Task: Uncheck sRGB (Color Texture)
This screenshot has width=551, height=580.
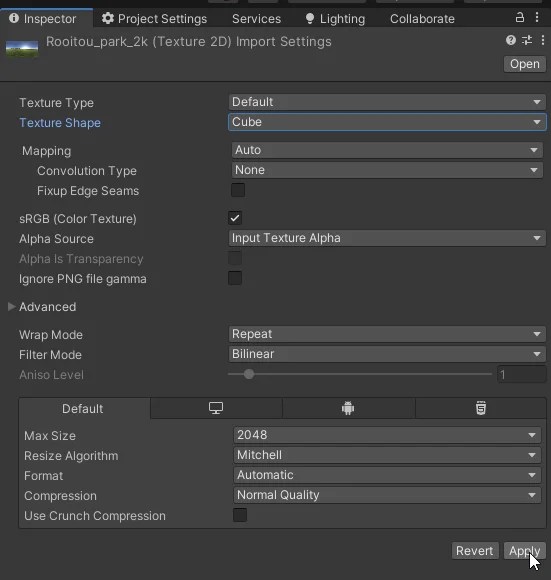Action: (x=235, y=218)
